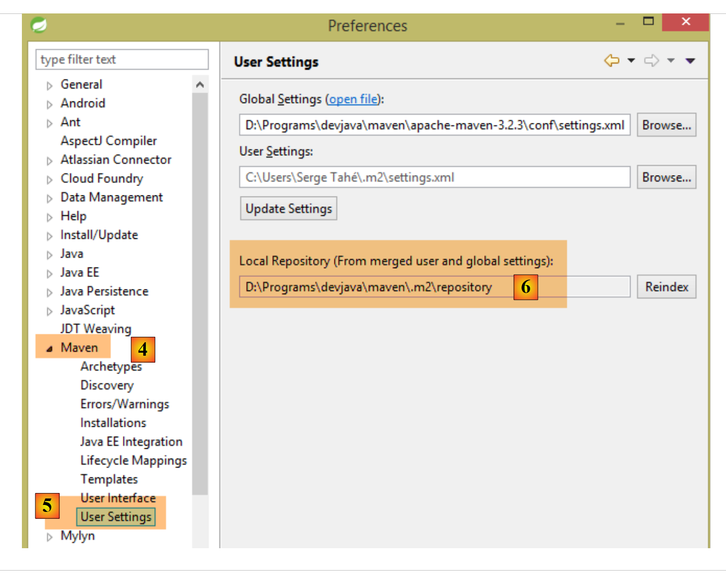Click the forward navigation arrow icon
The image size is (726, 588).
pyautogui.click(x=651, y=61)
